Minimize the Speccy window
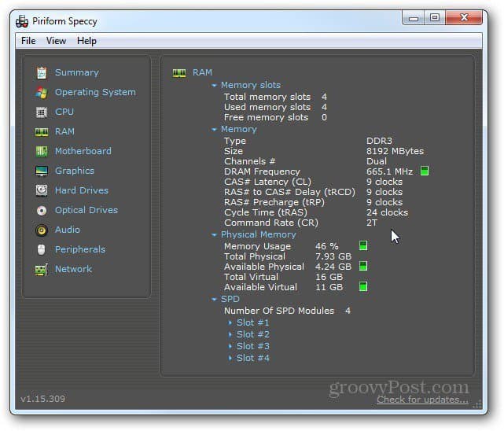504x431 pixels. pyautogui.click(x=414, y=17)
